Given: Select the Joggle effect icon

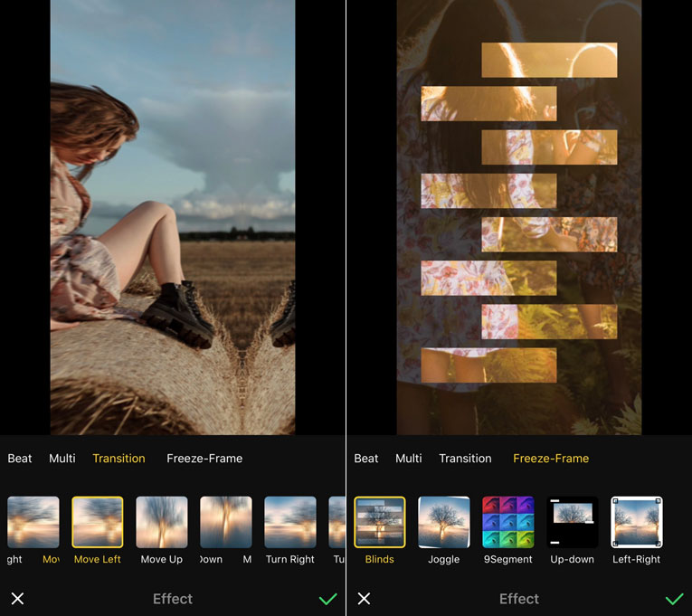Looking at the screenshot, I should (x=443, y=523).
